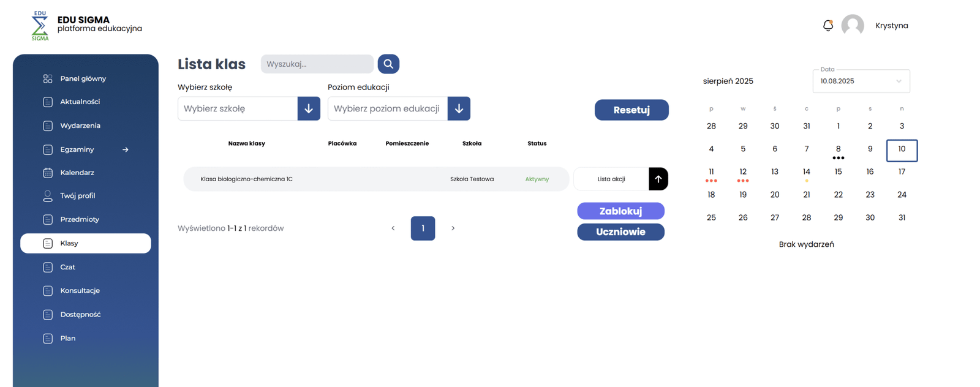Image resolution: width=980 pixels, height=387 pixels.
Task: Open Konsultacje from the sidebar menu
Action: (80, 291)
